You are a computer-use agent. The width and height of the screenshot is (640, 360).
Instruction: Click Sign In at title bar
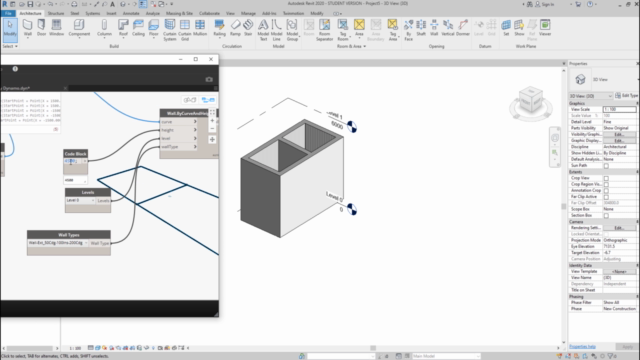click(545, 4)
